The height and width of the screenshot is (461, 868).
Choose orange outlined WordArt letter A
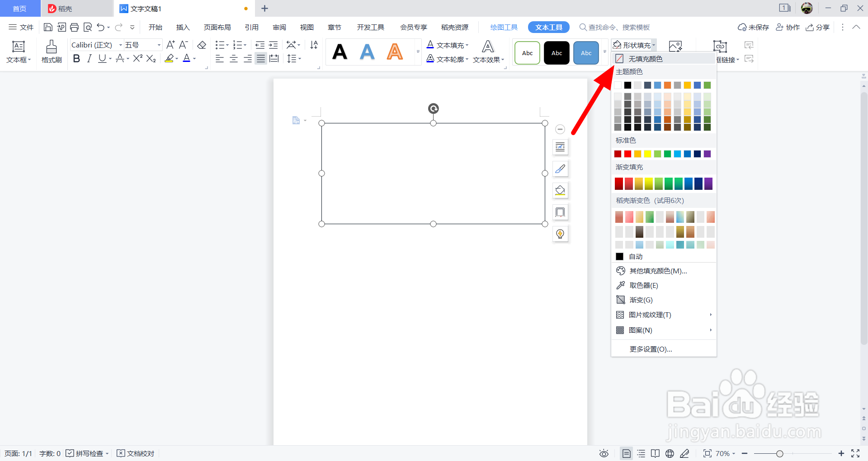coord(395,52)
